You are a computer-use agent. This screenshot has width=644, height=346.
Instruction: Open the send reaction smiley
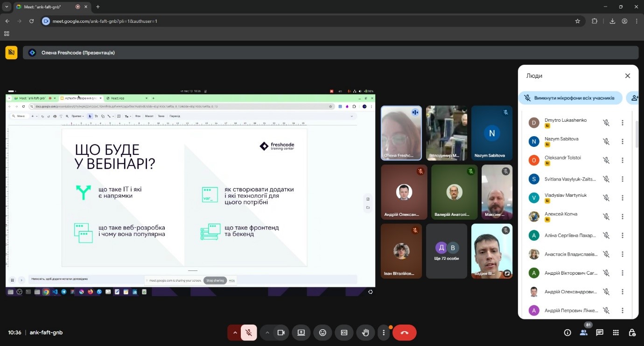322,332
